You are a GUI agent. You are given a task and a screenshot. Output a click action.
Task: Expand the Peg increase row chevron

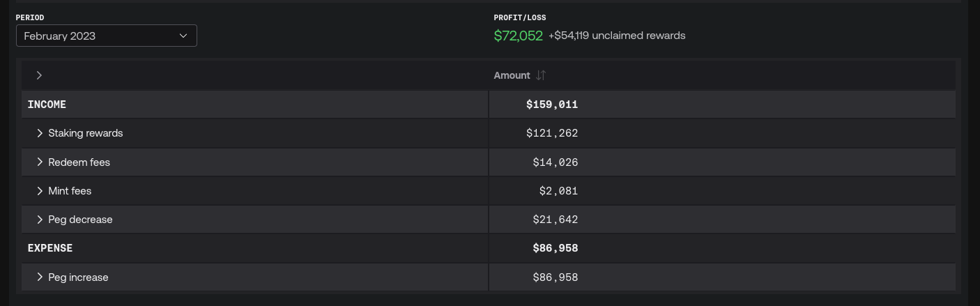click(x=40, y=277)
